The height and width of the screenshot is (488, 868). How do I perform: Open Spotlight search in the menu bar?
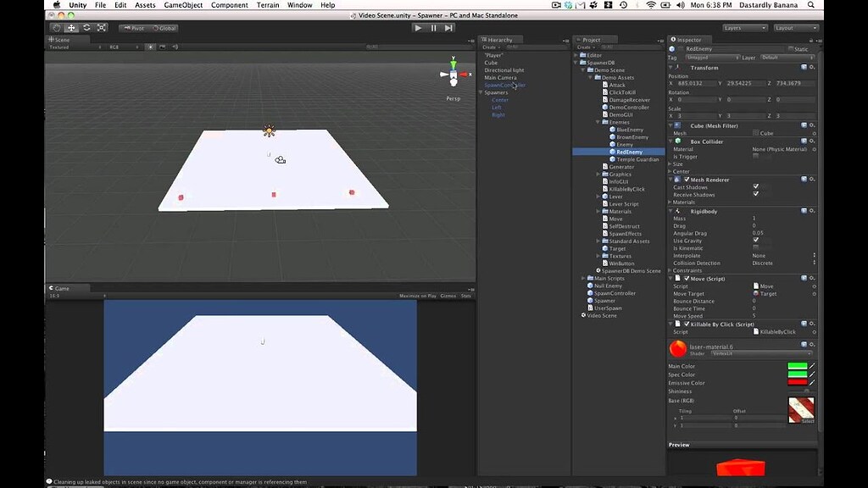click(810, 4)
